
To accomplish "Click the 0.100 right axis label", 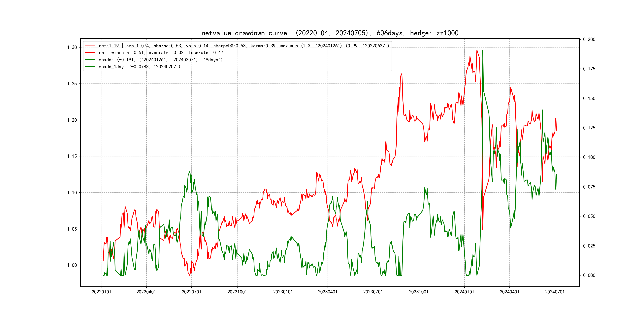I will [589, 157].
